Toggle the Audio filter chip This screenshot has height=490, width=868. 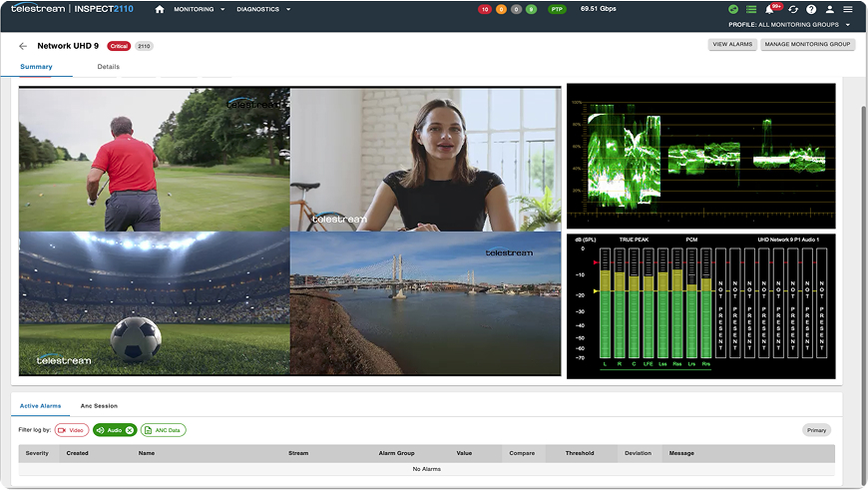coord(115,430)
